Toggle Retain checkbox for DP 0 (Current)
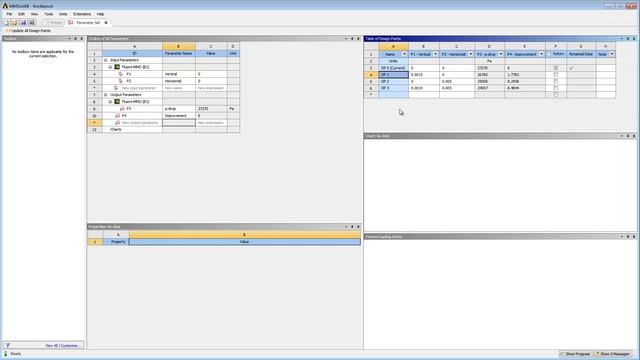The image size is (640, 360). tap(556, 68)
